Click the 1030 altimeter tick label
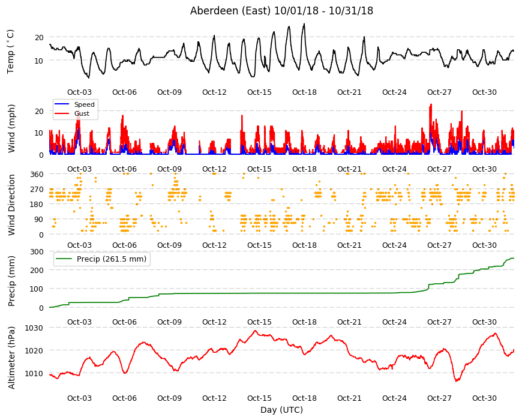 click(x=34, y=328)
